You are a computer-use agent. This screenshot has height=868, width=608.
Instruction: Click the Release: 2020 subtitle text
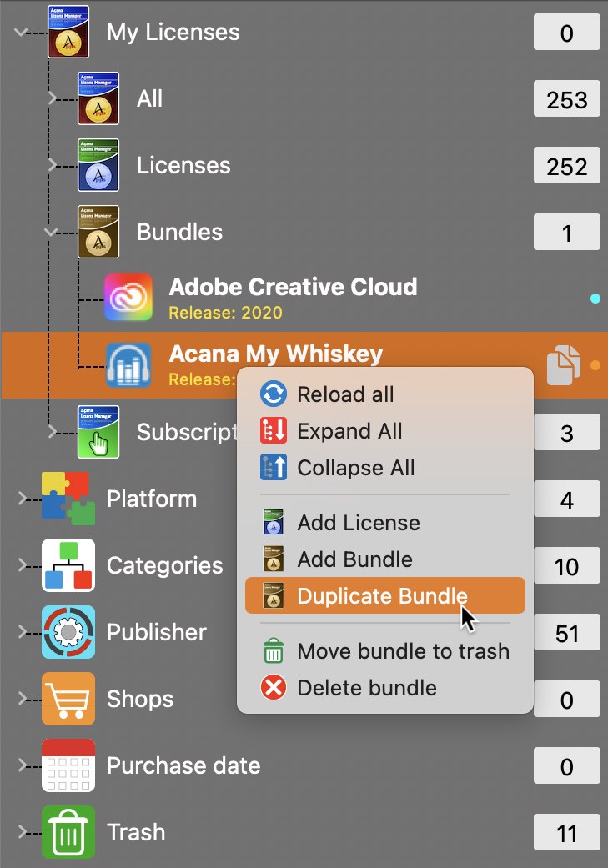(x=225, y=313)
